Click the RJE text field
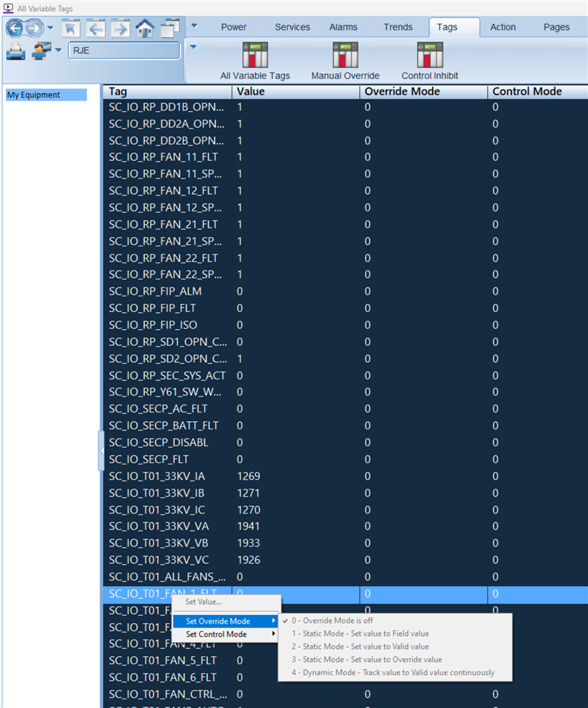588x708 pixels. [124, 50]
